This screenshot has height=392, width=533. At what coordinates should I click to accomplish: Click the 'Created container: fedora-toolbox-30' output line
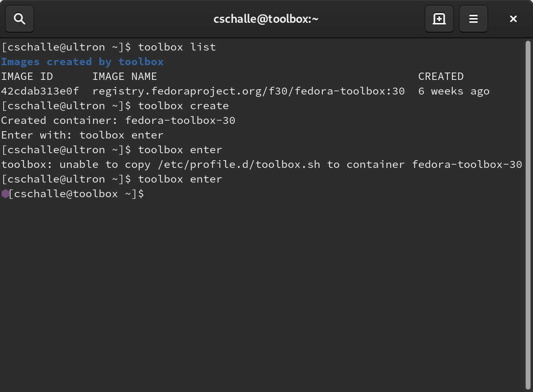pyautogui.click(x=118, y=120)
